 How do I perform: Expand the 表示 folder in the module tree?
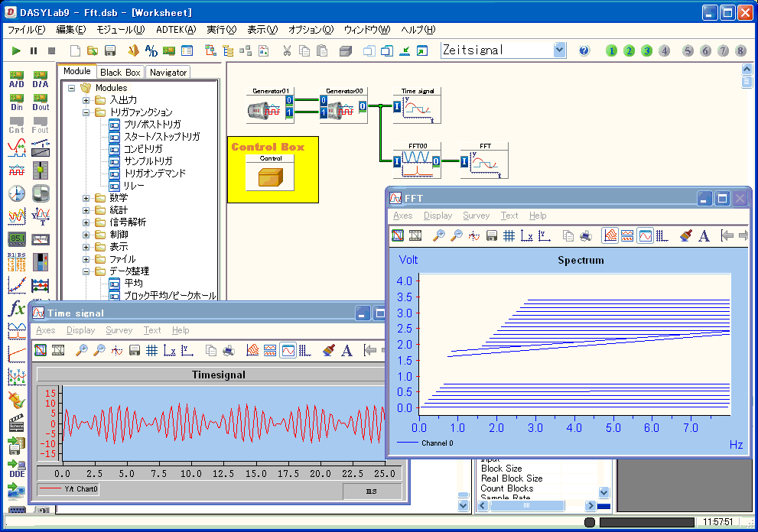(86, 247)
